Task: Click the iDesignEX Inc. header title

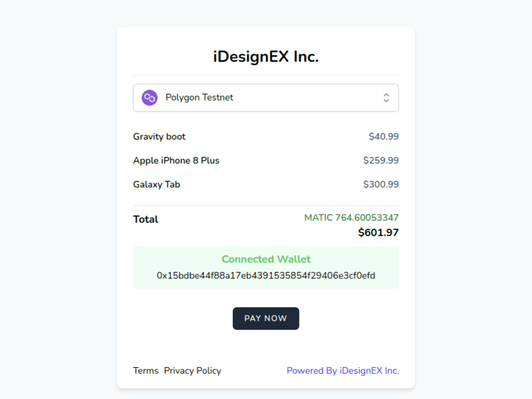Action: [266, 56]
